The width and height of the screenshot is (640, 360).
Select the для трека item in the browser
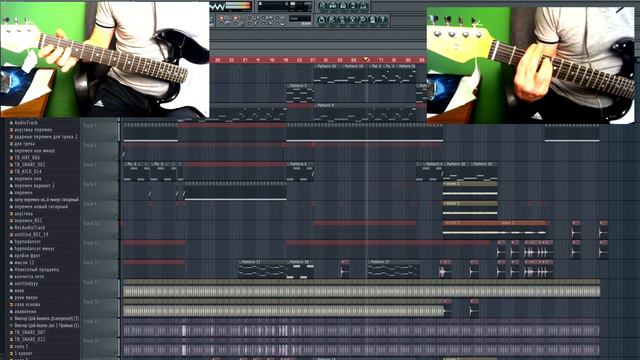(24, 144)
